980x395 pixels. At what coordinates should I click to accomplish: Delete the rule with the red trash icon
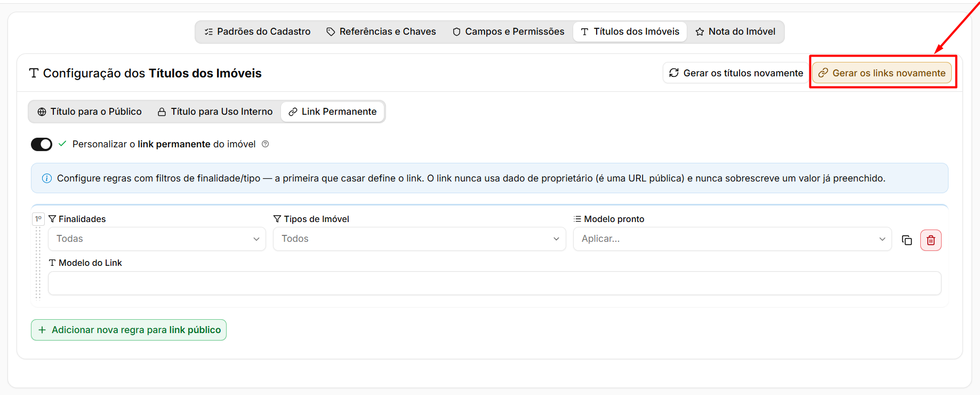930,240
